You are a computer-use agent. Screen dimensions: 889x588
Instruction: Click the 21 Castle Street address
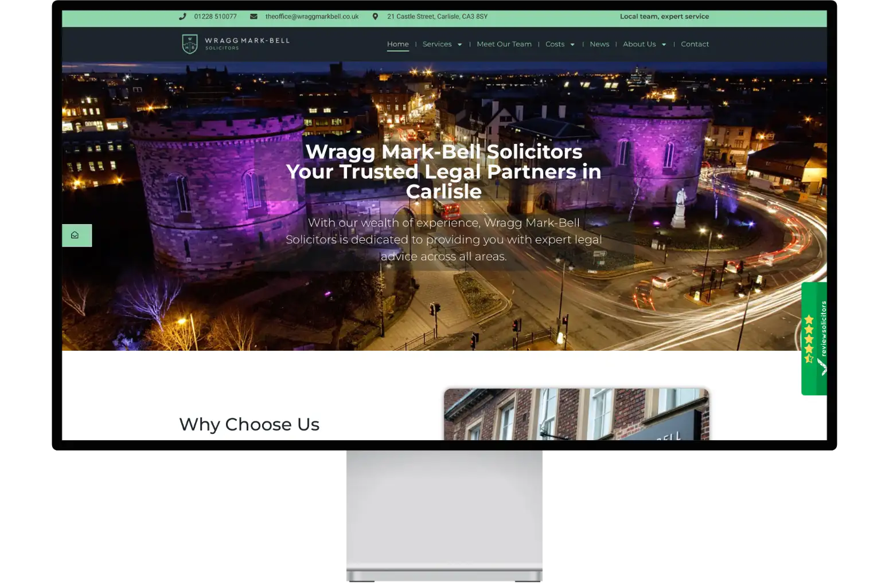tap(437, 17)
